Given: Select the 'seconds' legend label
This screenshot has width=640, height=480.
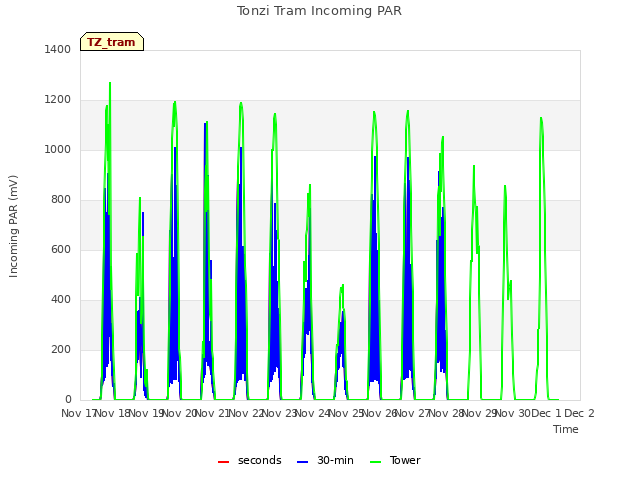Looking at the screenshot, I should point(260,460).
